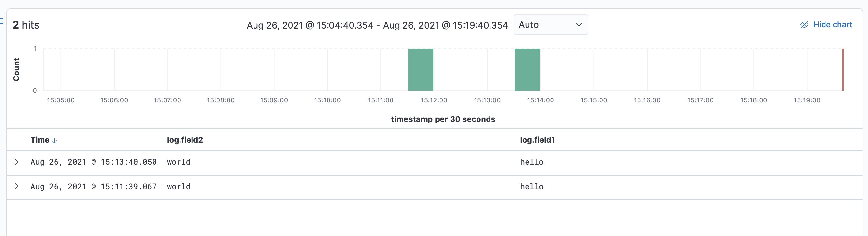The width and height of the screenshot is (868, 236).
Task: Click the 15:05:00 axis tick label
Action: click(61, 100)
